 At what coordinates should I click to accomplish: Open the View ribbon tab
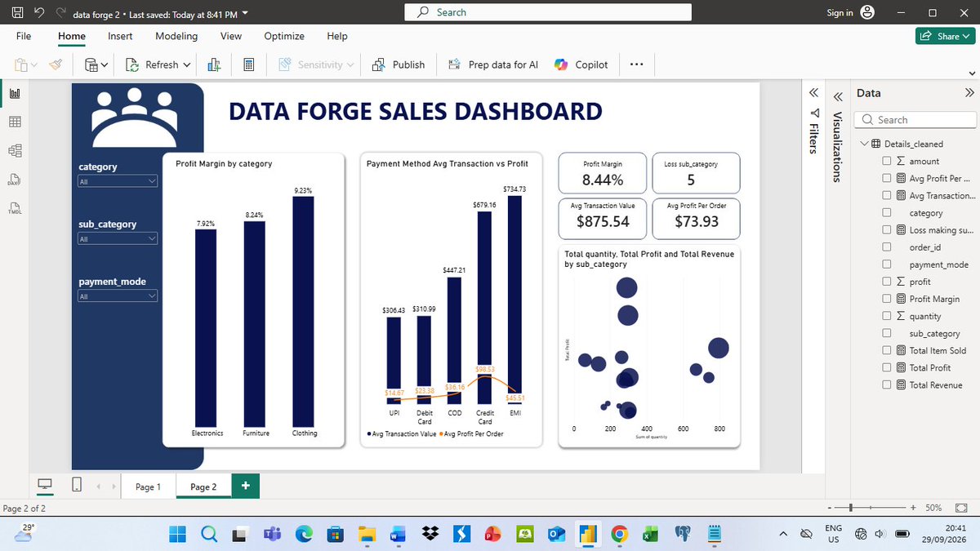[231, 36]
